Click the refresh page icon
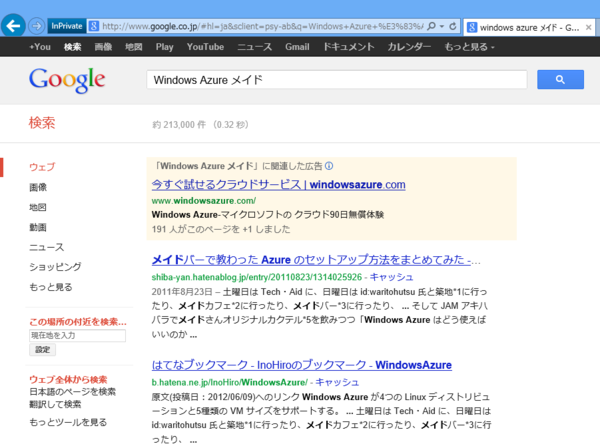 click(x=453, y=26)
